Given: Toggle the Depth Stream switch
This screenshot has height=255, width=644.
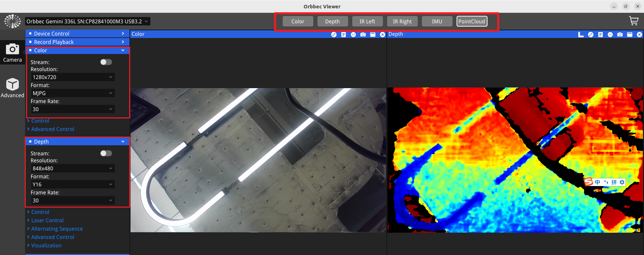Looking at the screenshot, I should coord(106,153).
